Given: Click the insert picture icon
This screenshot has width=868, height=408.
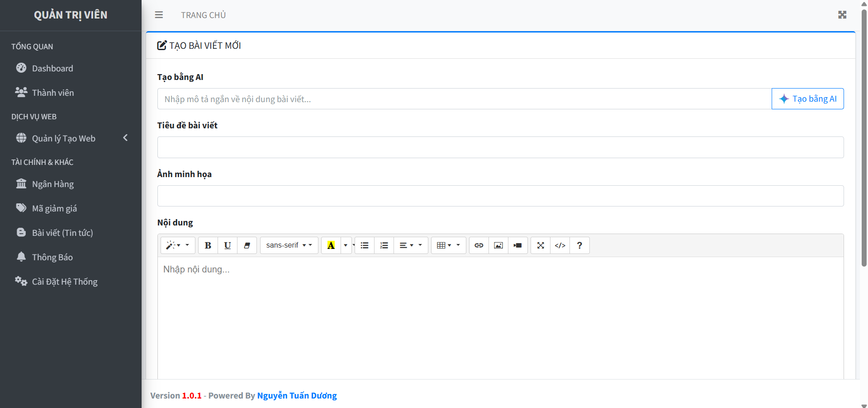Looking at the screenshot, I should click(498, 245).
